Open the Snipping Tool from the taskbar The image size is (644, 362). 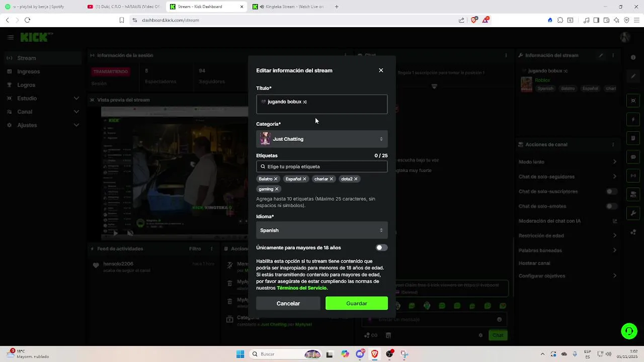[x=405, y=354]
